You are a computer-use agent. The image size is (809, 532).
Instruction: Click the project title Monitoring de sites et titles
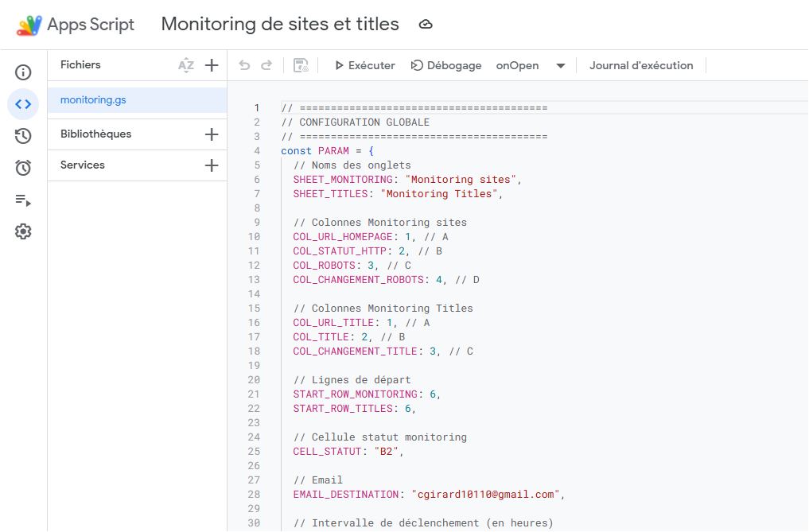pyautogui.click(x=280, y=24)
